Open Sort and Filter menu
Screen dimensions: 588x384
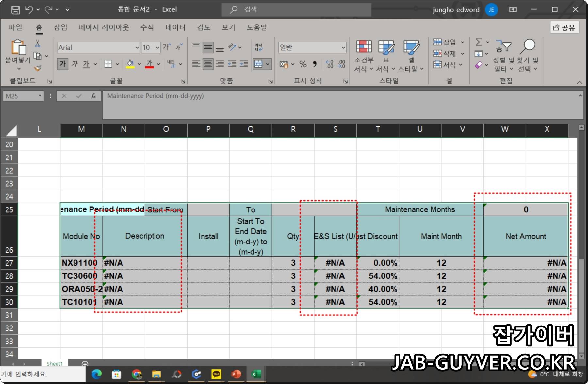pyautogui.click(x=503, y=56)
